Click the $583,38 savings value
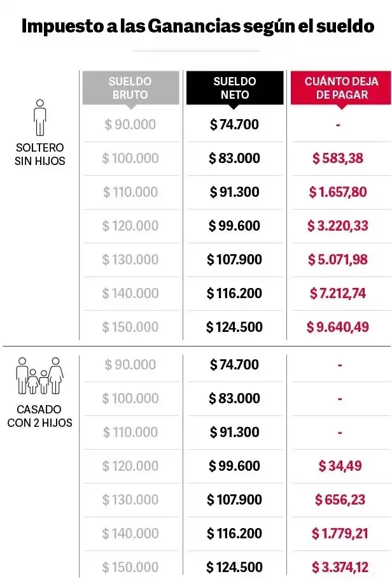Screen dimensions: 392x588 [x=337, y=158]
